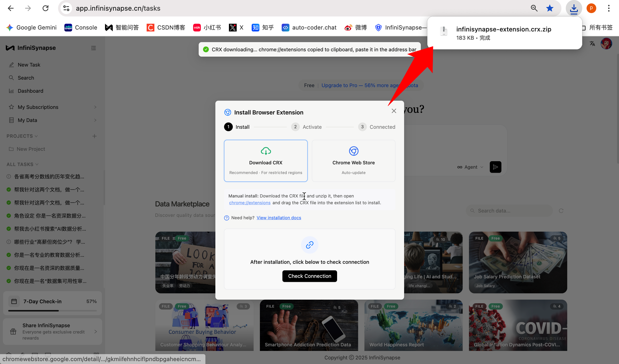This screenshot has width=619, height=364.
Task: Toggle the bookmark star for this page
Action: tap(550, 8)
